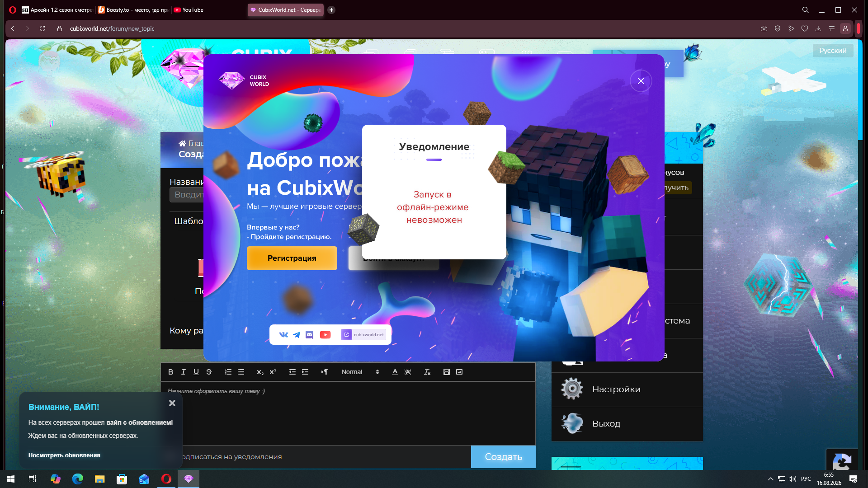Image resolution: width=868 pixels, height=488 pixels.
Task: Select the CubixWorld.net browser tab
Action: [286, 10]
